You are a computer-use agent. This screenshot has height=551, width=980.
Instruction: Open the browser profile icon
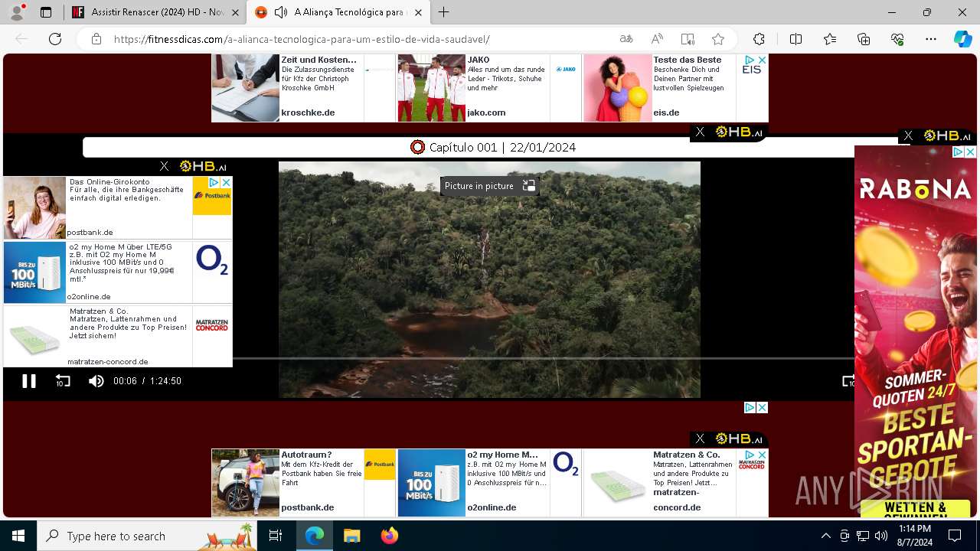click(17, 12)
